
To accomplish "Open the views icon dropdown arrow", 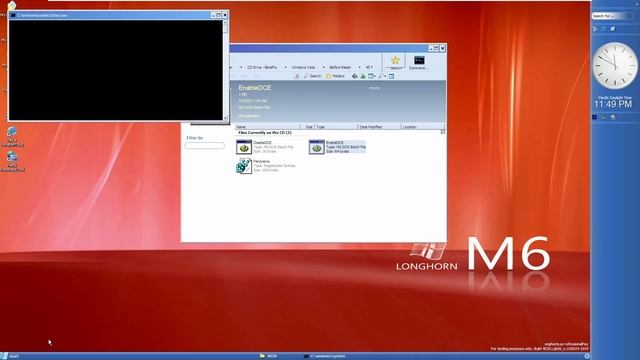I will click(x=375, y=76).
